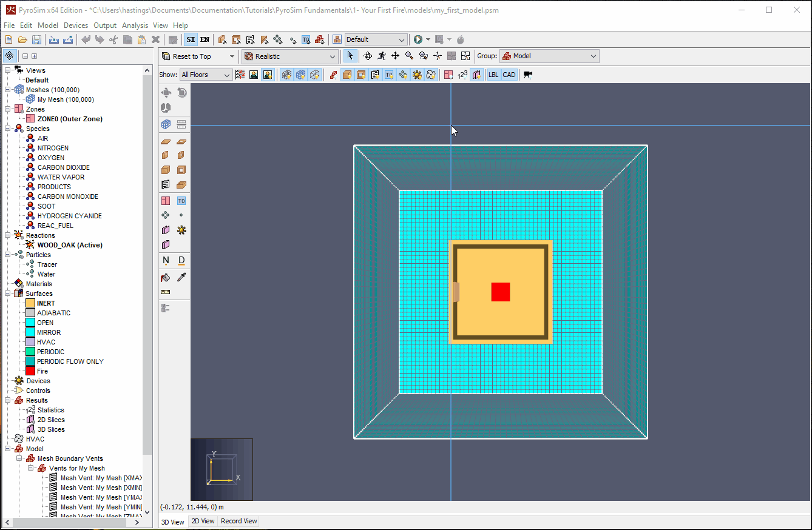The height and width of the screenshot is (530, 812).
Task: Collapse the Species tree node
Action: [8, 129]
